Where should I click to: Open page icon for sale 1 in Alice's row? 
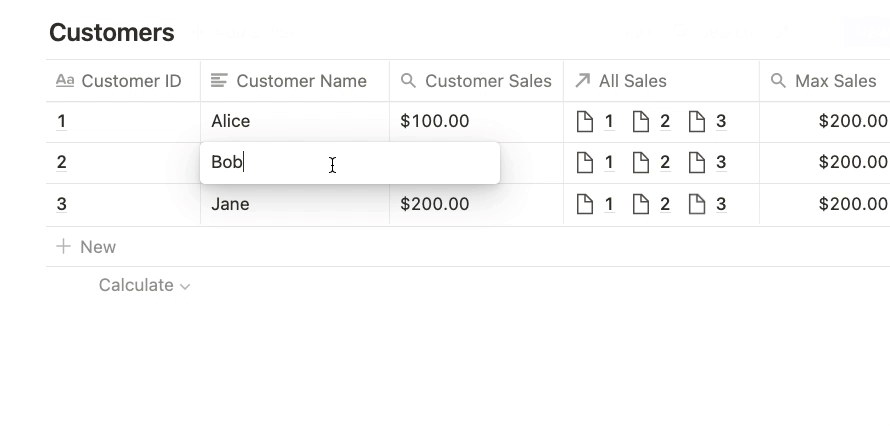(x=585, y=122)
